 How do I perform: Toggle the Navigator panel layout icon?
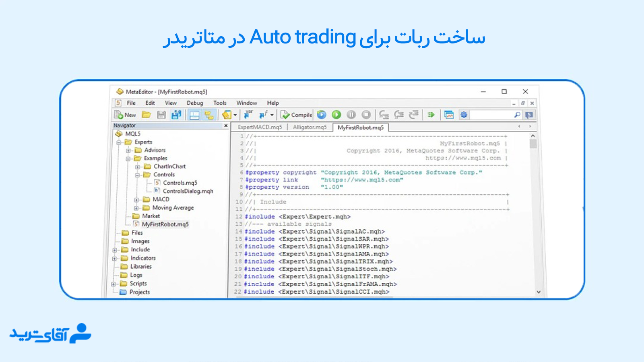pyautogui.click(x=194, y=115)
